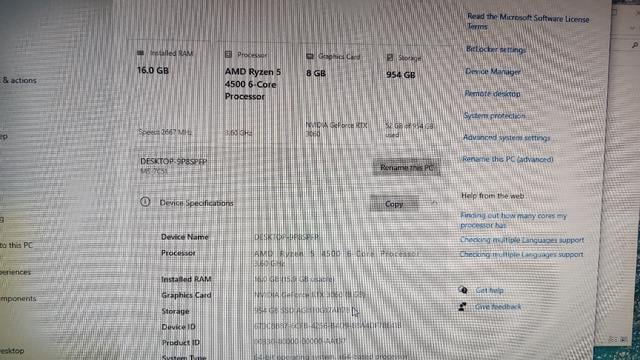Open BitLocker settings
640x360 pixels.
coord(496,49)
